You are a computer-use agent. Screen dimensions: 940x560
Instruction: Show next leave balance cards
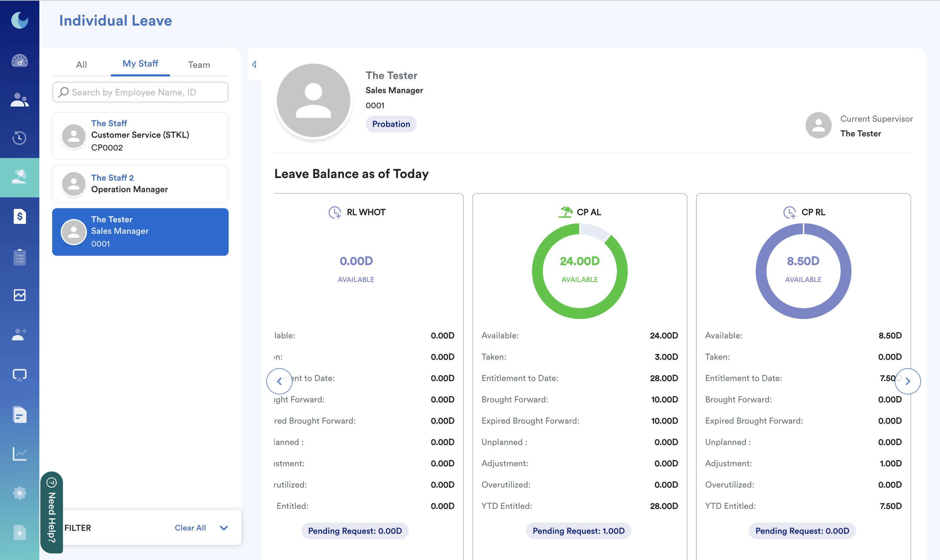click(x=908, y=382)
